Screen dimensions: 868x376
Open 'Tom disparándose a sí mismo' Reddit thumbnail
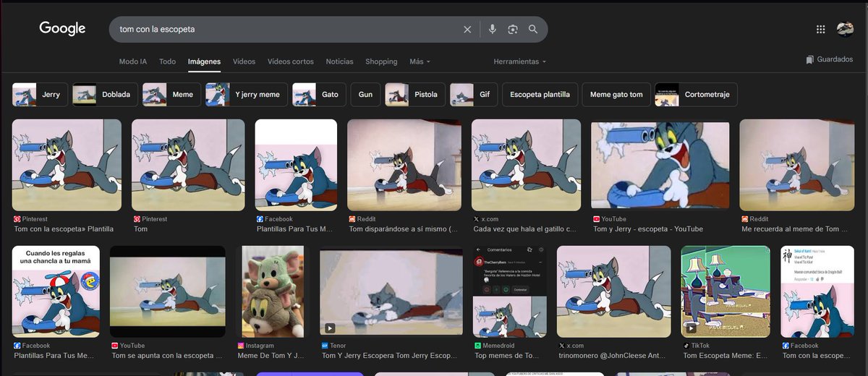click(x=404, y=165)
